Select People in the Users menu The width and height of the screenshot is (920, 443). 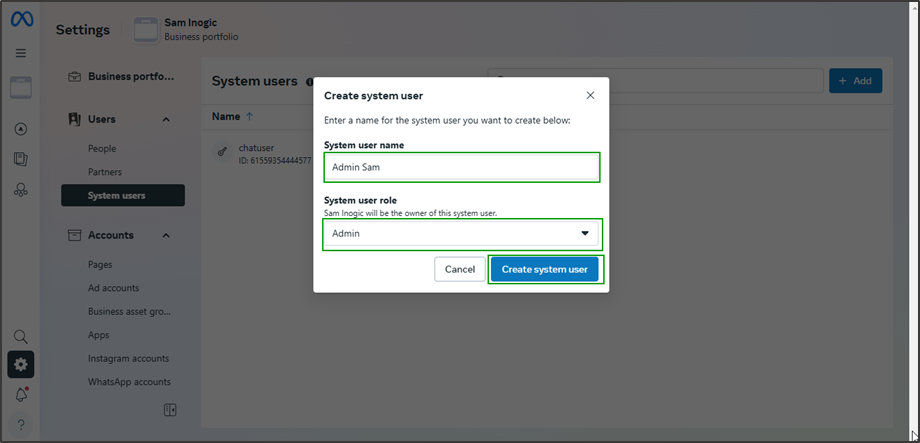click(x=102, y=148)
